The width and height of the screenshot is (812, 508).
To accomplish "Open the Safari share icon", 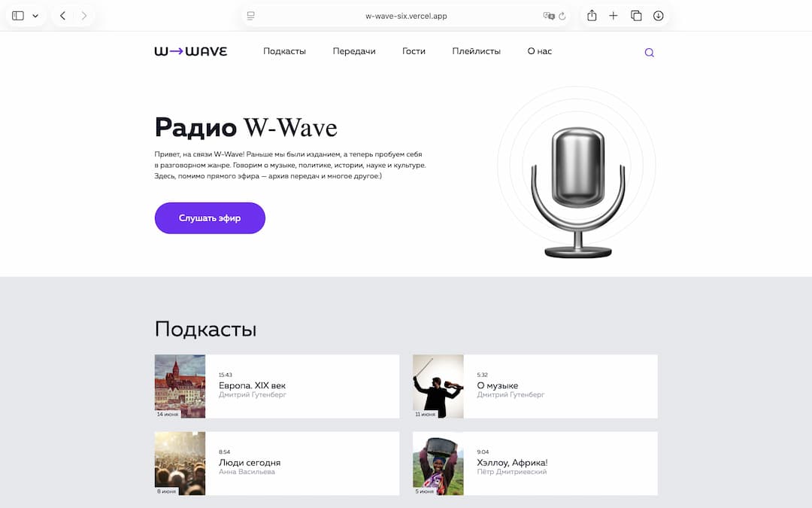I will pyautogui.click(x=592, y=16).
